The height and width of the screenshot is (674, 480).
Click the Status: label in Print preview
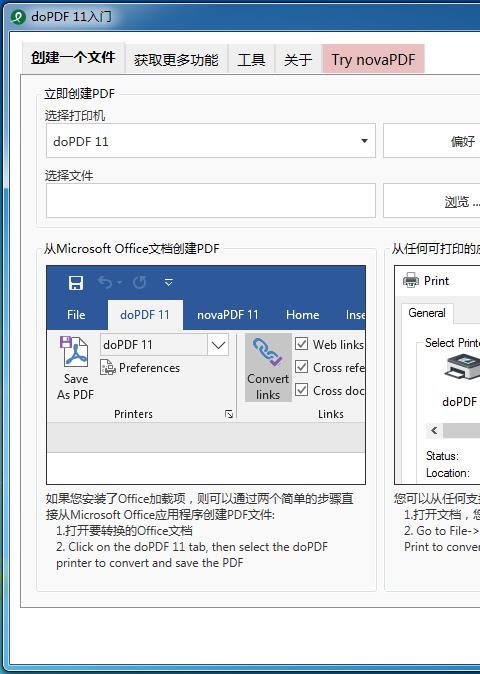[x=442, y=456]
